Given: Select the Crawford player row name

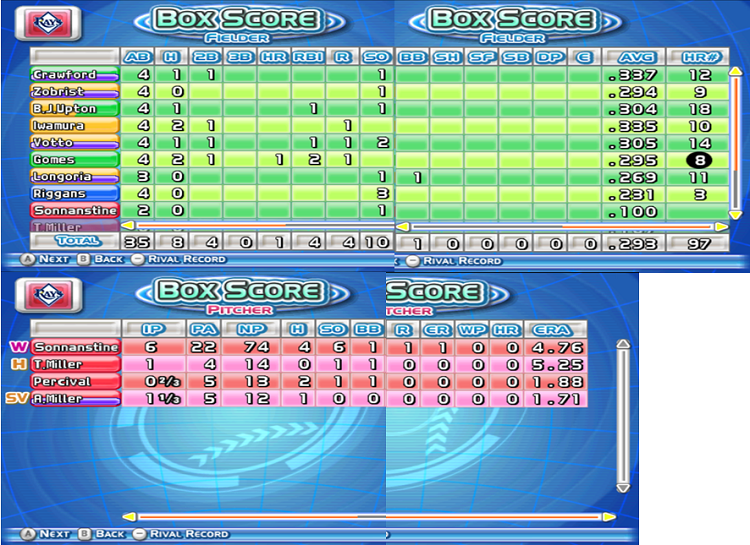Looking at the screenshot, I should 75,75.
